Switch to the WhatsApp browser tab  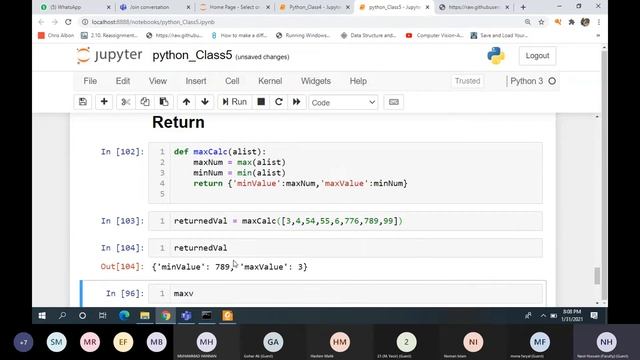76,7
